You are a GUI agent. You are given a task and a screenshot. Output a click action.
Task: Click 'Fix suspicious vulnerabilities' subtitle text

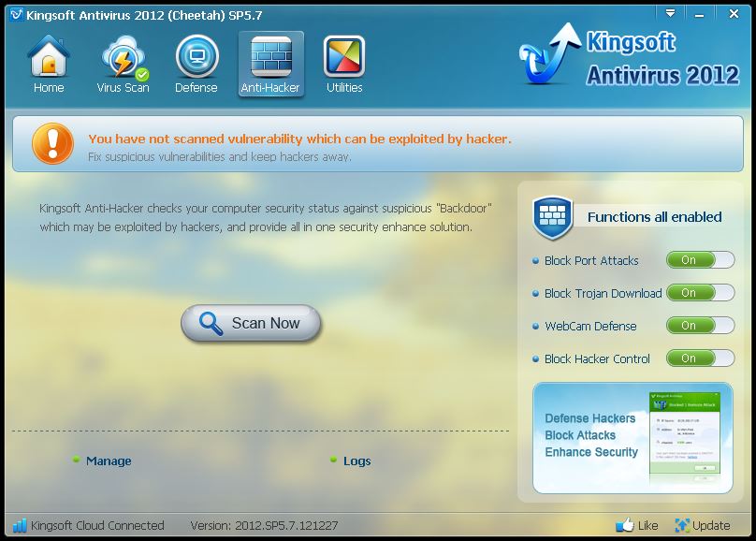point(219,156)
